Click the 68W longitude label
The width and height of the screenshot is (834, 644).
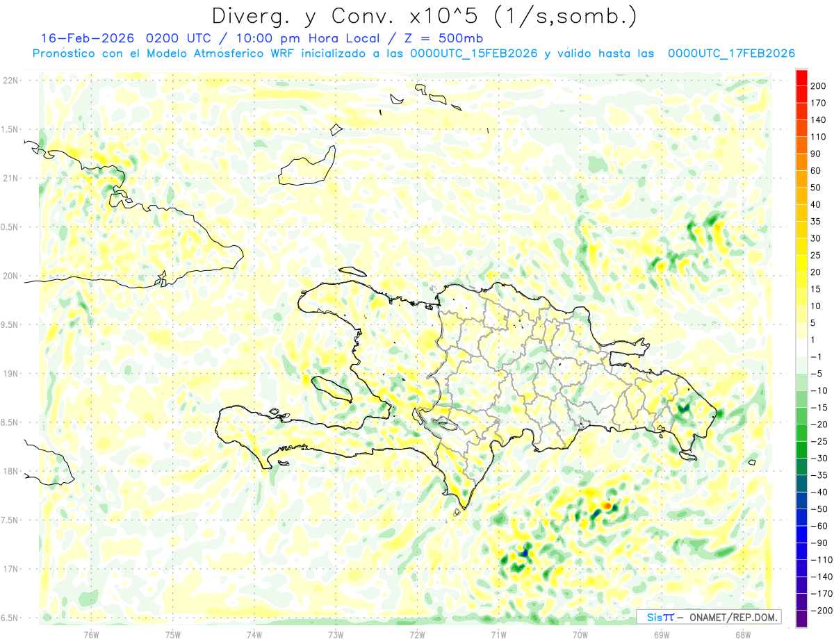[742, 634]
